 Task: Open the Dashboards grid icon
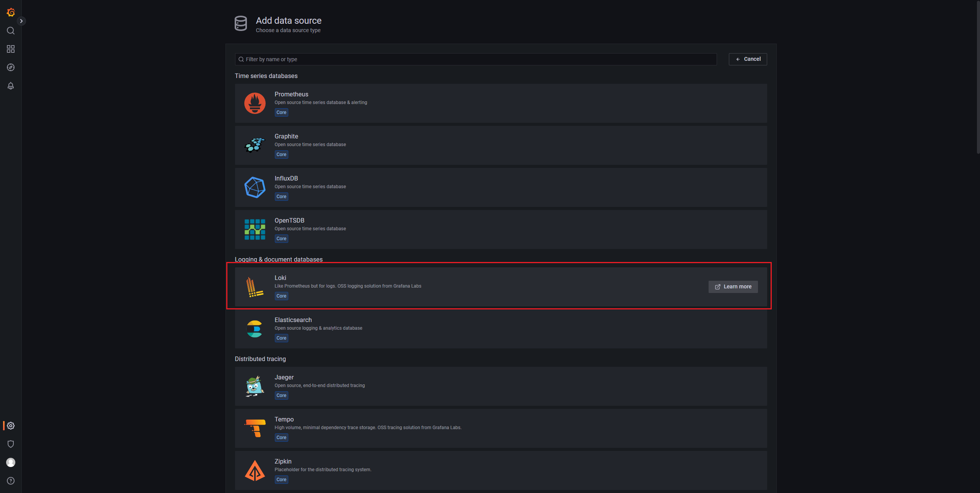click(11, 49)
